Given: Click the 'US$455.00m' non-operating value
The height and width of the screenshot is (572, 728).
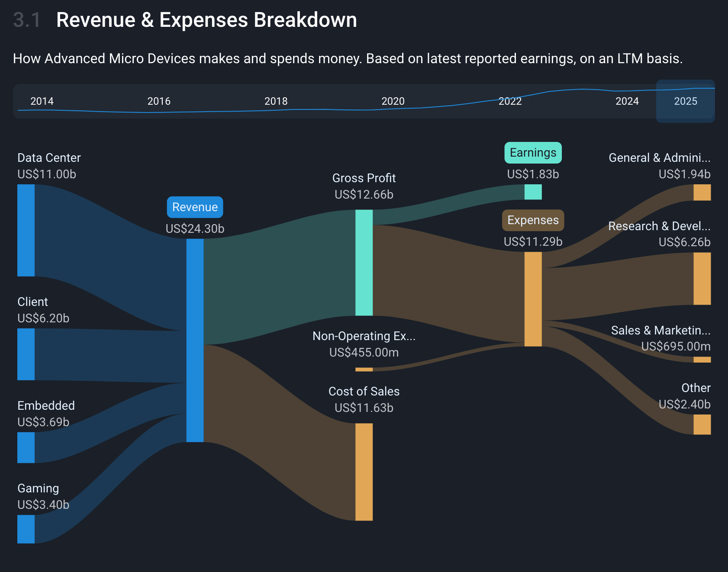Looking at the screenshot, I should point(364,353).
